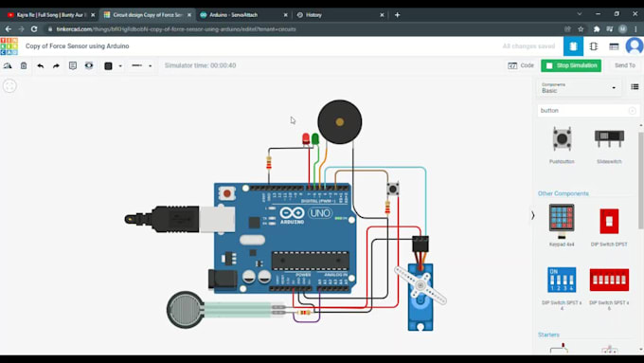
Task: Close the History tab
Action: click(x=382, y=15)
